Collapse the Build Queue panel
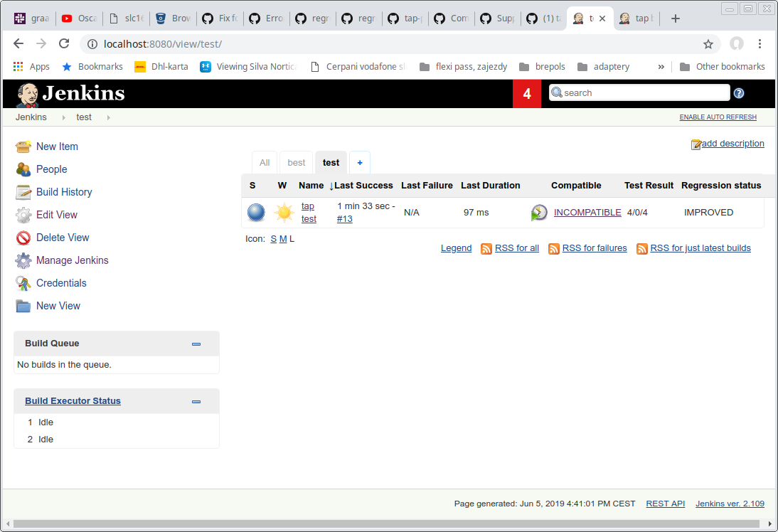Image resolution: width=778 pixels, height=532 pixels. (x=196, y=344)
